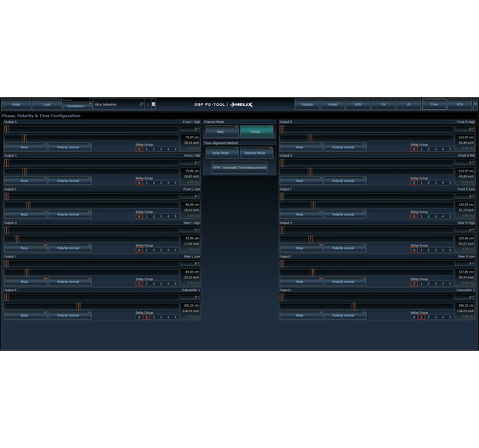479x448 pixels.
Task: Select Delay Group X for Output A
Action: [x=139, y=148]
